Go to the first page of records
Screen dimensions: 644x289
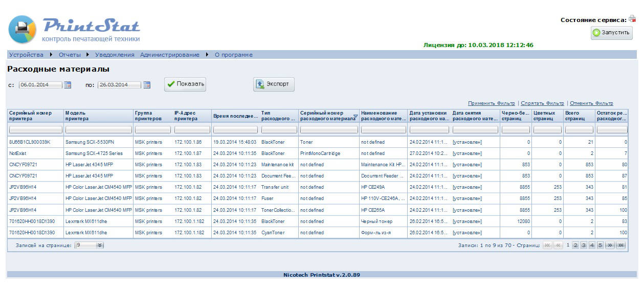(547, 246)
